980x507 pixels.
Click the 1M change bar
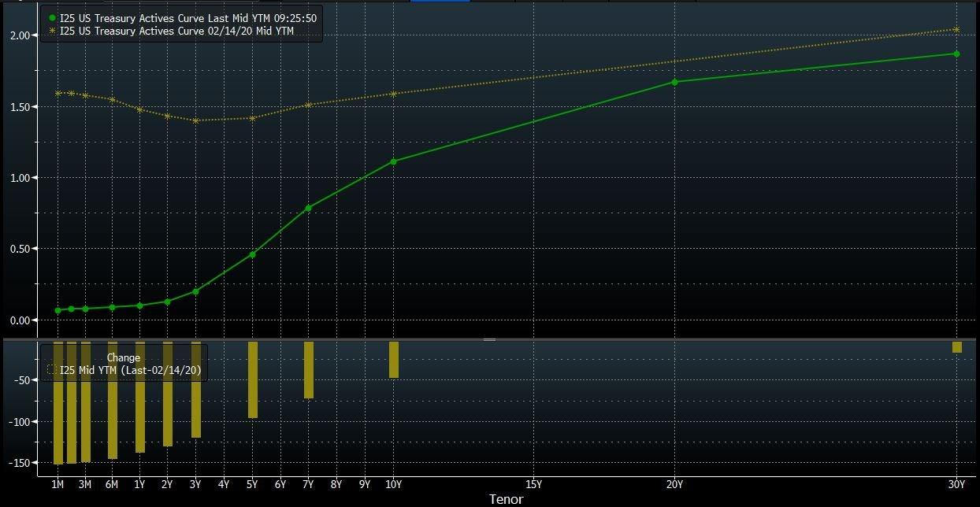tap(58, 403)
